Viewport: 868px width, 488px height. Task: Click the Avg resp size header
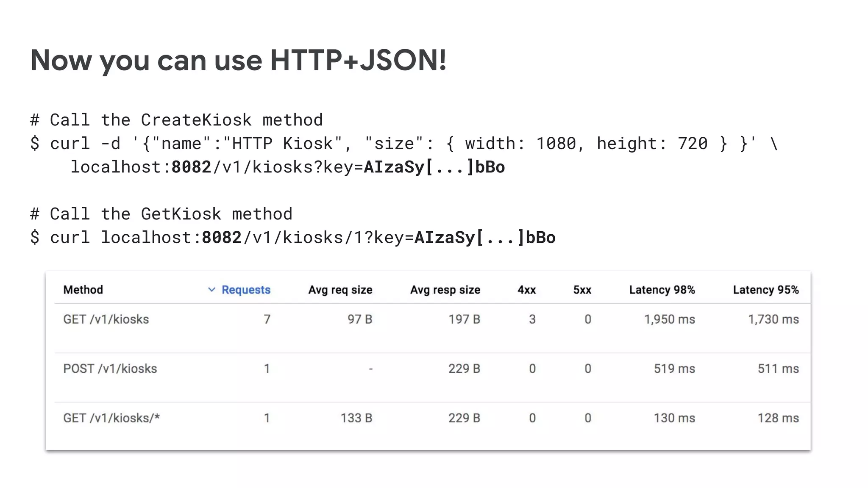(445, 290)
